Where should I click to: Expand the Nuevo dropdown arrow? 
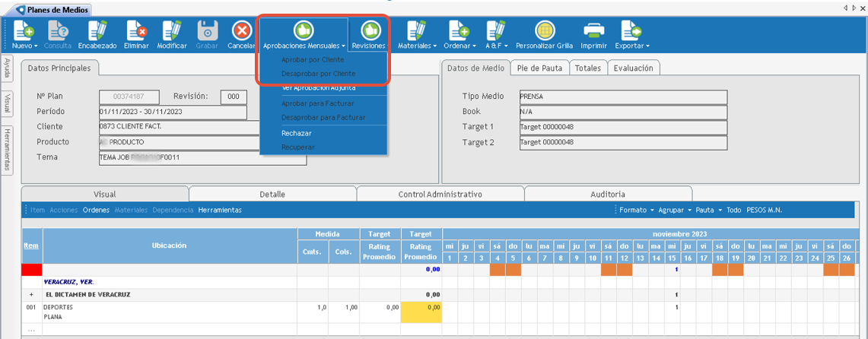click(36, 46)
